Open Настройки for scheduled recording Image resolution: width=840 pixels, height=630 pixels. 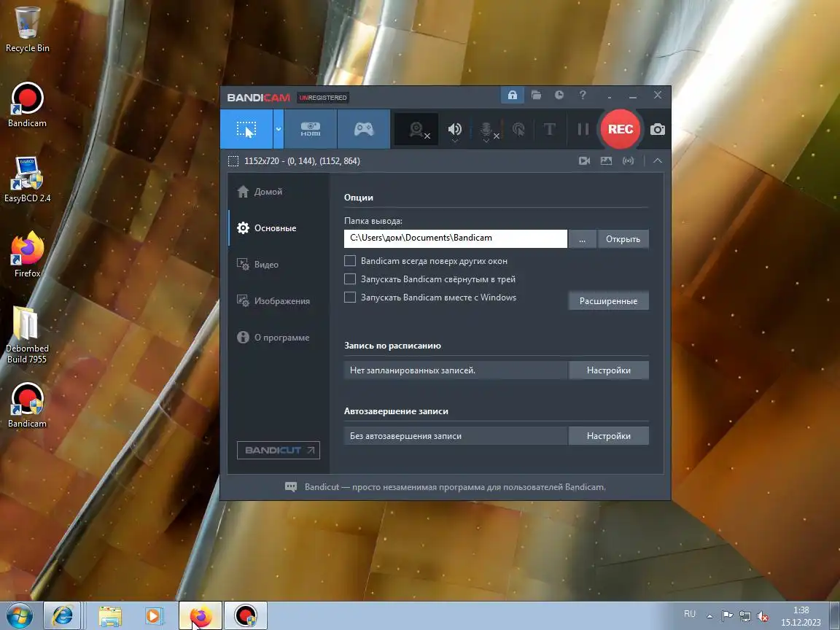click(x=609, y=370)
